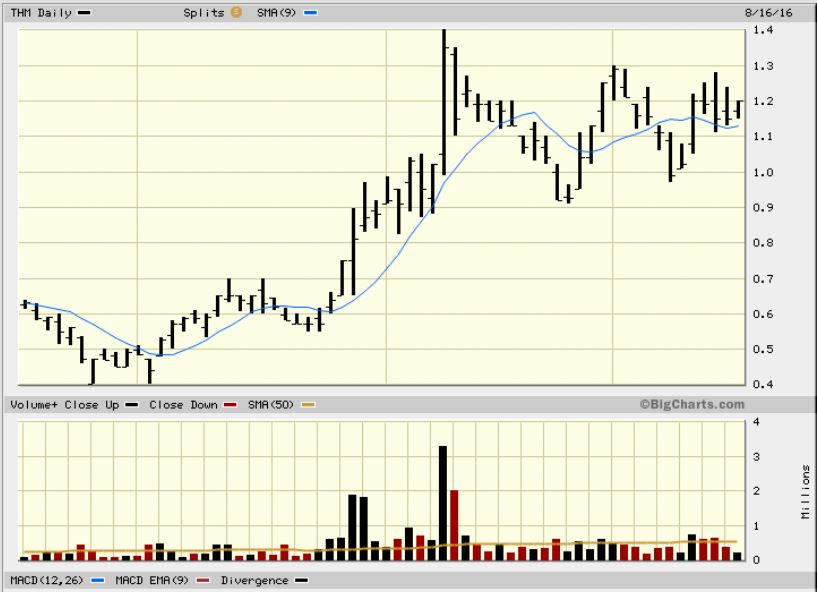The image size is (817, 592).
Task: Click the 'Volume+' panel label
Action: (x=33, y=405)
